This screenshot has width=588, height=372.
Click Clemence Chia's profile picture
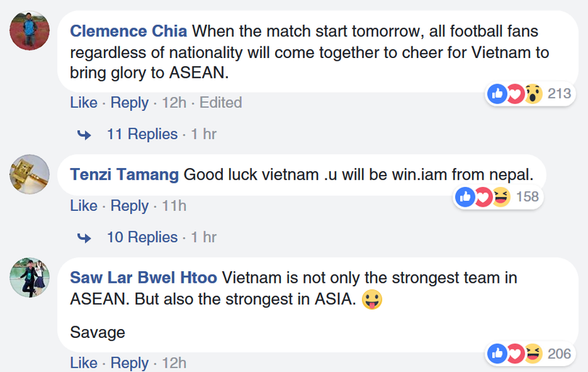pos(29,30)
